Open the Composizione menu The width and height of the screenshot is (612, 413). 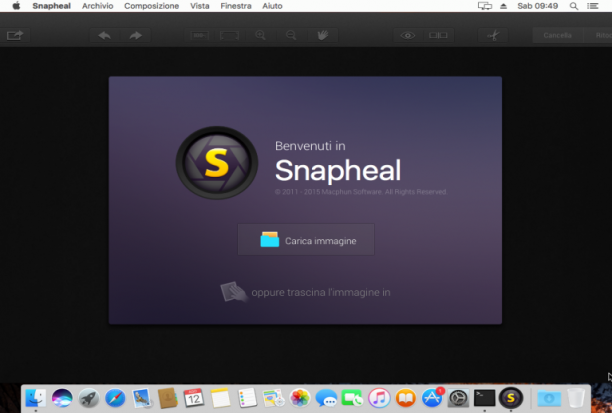coord(151,6)
